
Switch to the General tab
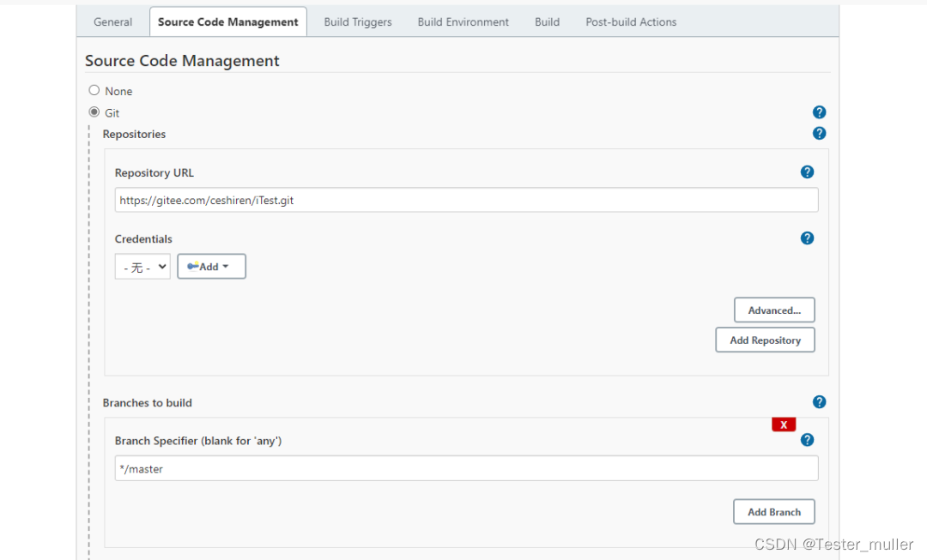point(112,22)
